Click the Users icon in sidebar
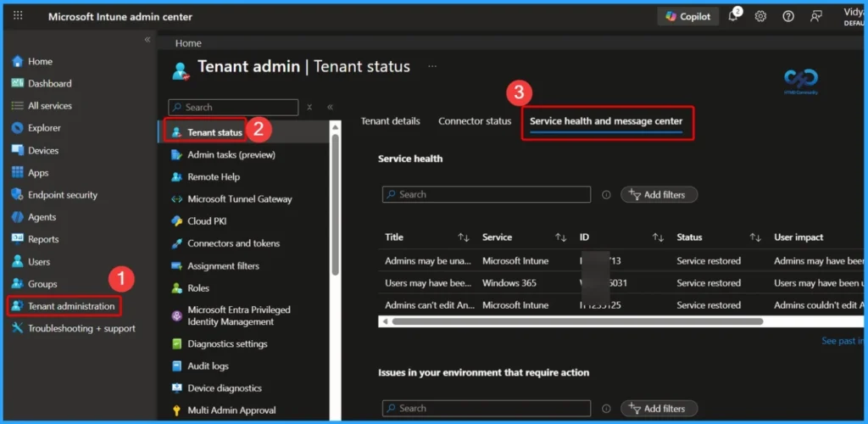 pyautogui.click(x=18, y=261)
